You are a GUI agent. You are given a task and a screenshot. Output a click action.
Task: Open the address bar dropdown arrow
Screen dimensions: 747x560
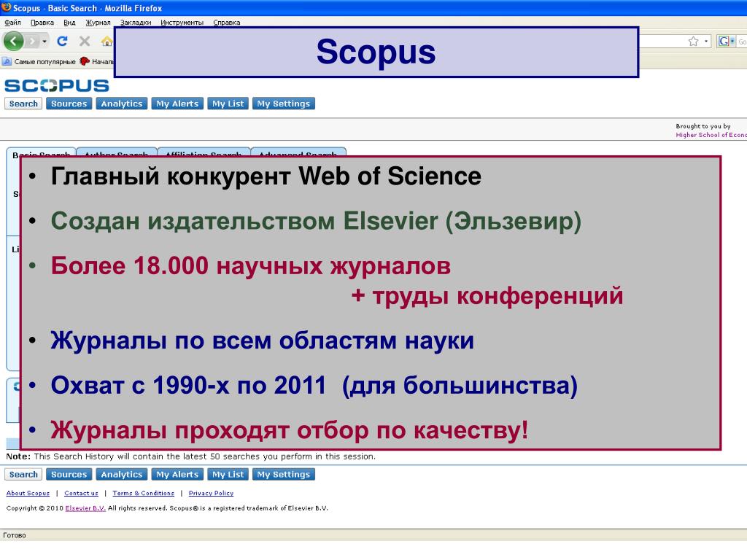[x=706, y=42]
